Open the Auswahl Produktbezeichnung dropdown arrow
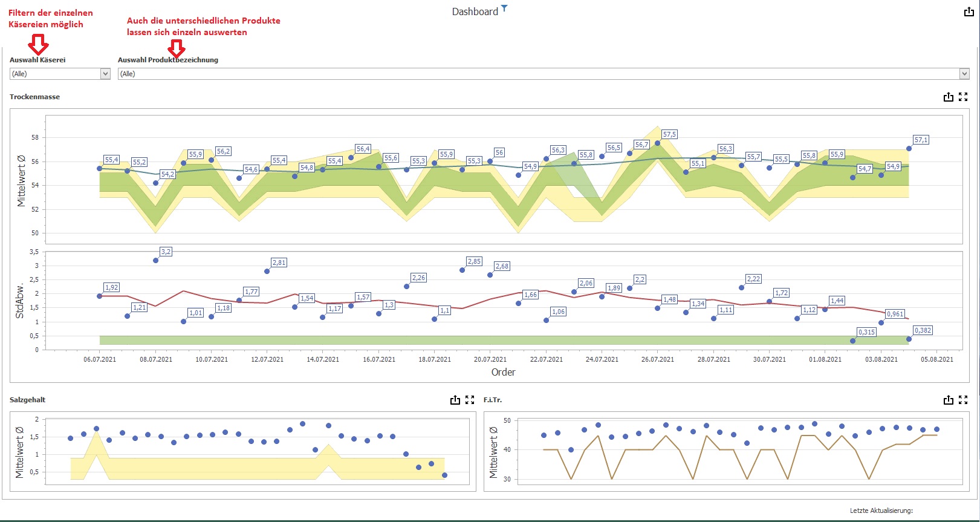980x522 pixels. point(964,74)
